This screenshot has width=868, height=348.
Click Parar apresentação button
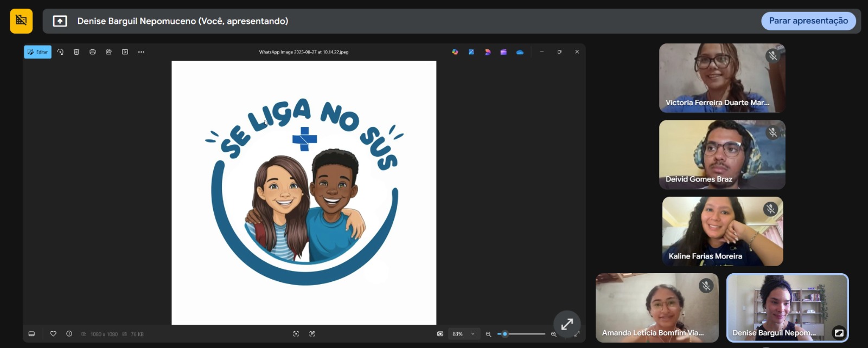tap(808, 21)
